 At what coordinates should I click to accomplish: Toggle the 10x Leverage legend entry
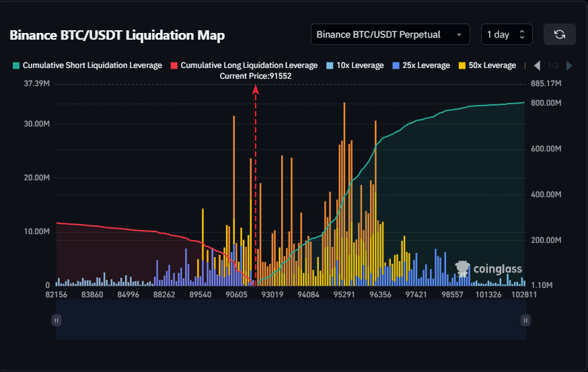click(355, 65)
